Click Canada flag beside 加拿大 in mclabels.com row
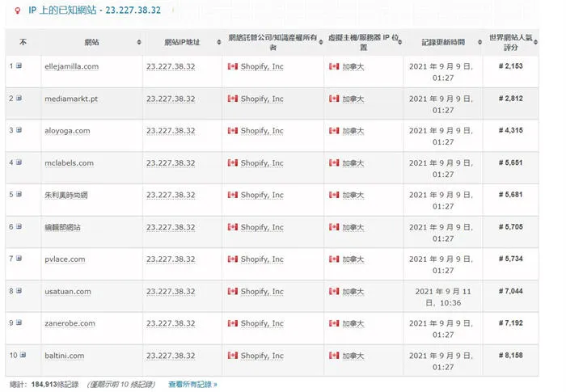566x392 pixels. 334,162
